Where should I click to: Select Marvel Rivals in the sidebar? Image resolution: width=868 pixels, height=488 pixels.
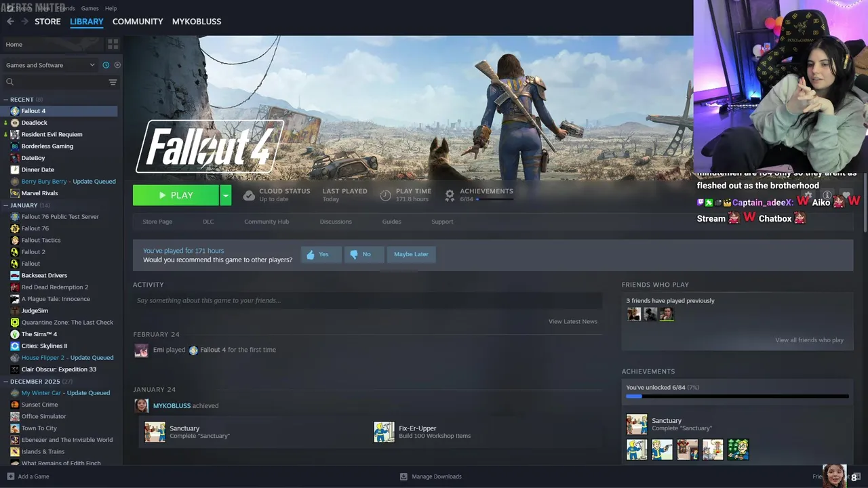pos(39,193)
